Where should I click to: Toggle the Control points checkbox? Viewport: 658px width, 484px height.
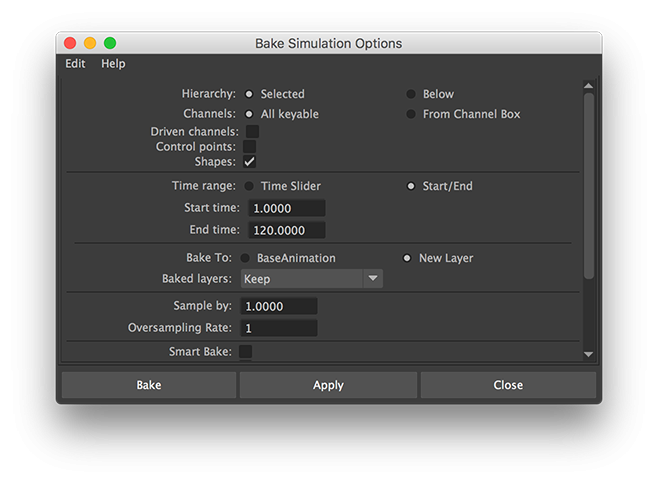(250, 147)
